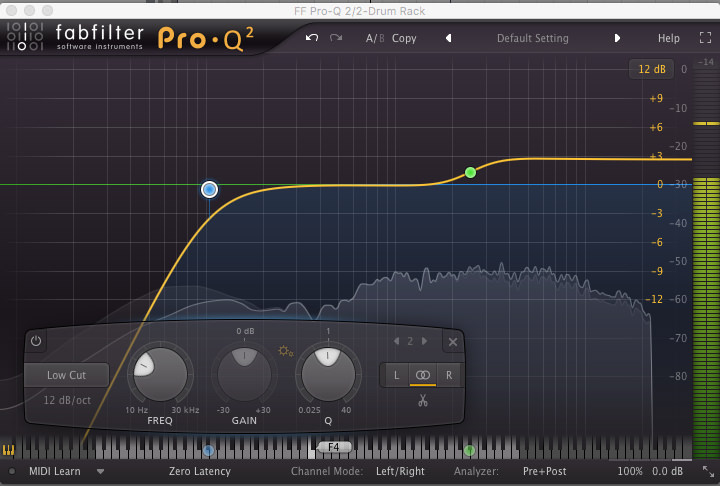Set band to Right channel only
The width and height of the screenshot is (720, 486).
click(449, 375)
